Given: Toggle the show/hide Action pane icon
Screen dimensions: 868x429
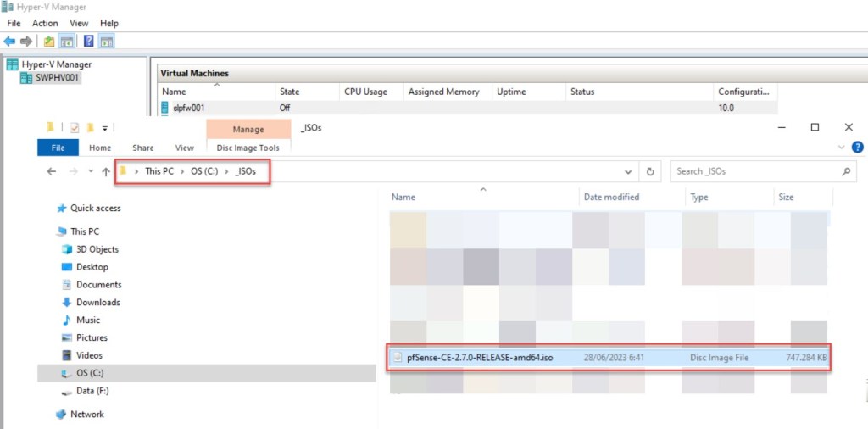Looking at the screenshot, I should point(106,41).
